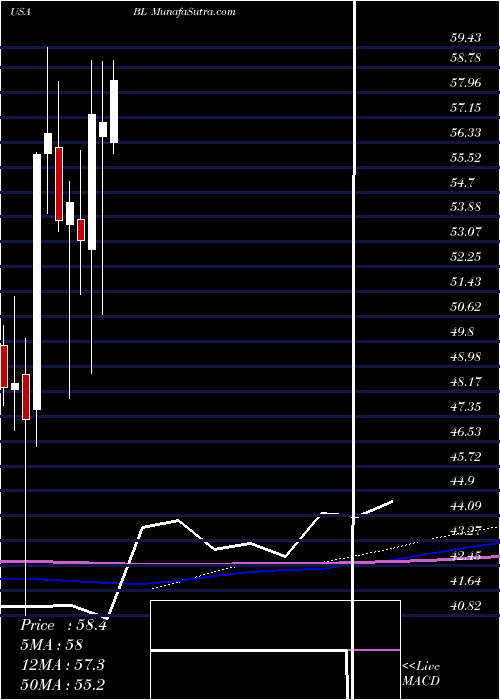Screen dimensions: 500x700
Task: Click the 54.7 price axis label
Action: coord(463,183)
